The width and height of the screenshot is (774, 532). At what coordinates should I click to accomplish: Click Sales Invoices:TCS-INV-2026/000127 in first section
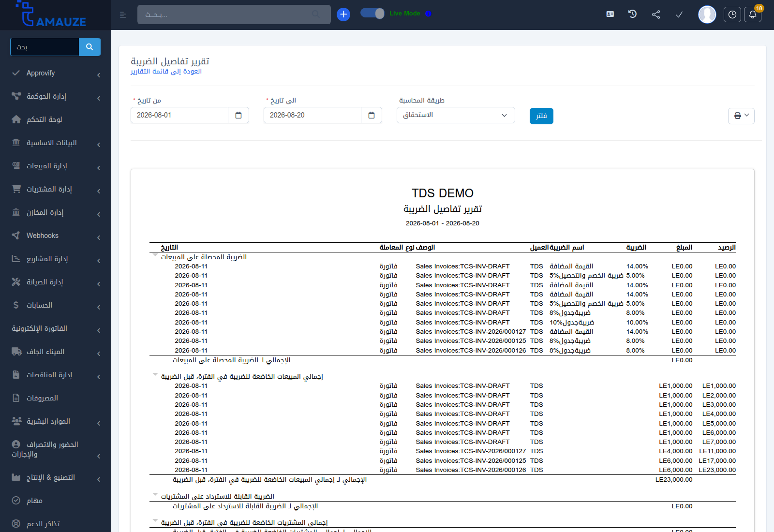pyautogui.click(x=471, y=332)
